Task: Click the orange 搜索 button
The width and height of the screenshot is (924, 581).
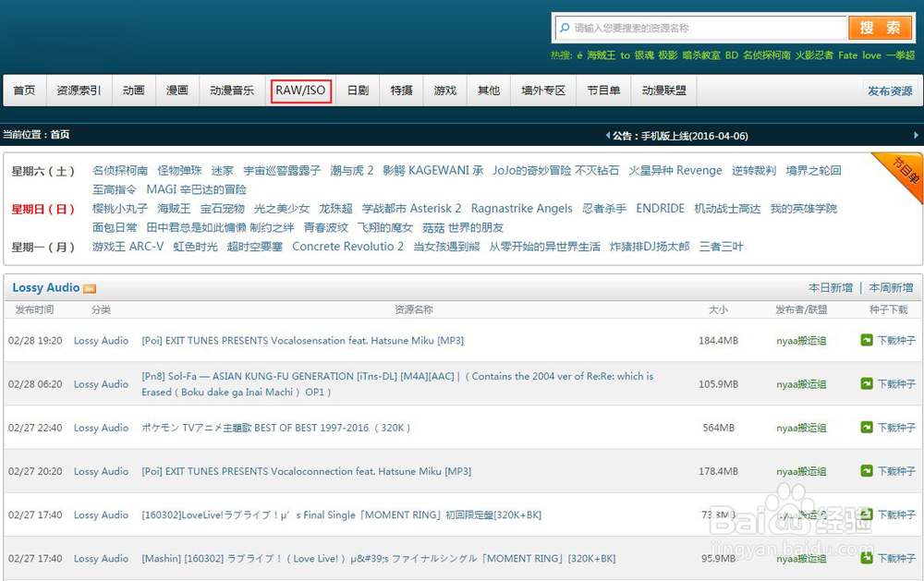Action: click(x=880, y=28)
